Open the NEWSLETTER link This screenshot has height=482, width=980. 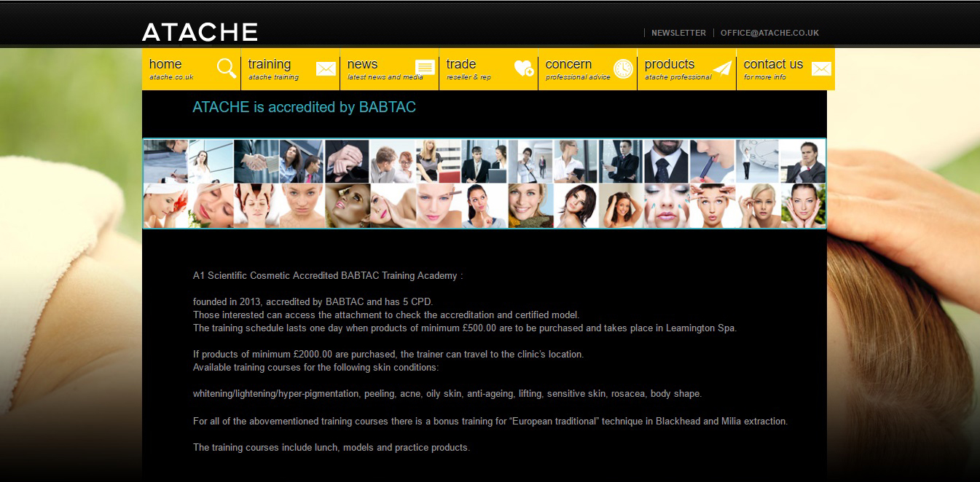[x=678, y=33]
